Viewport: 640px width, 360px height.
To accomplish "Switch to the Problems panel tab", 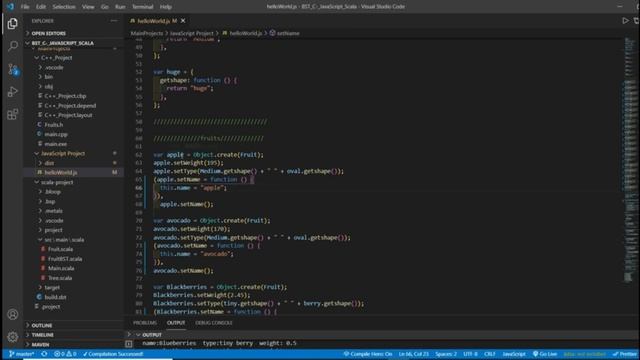I will point(144,323).
